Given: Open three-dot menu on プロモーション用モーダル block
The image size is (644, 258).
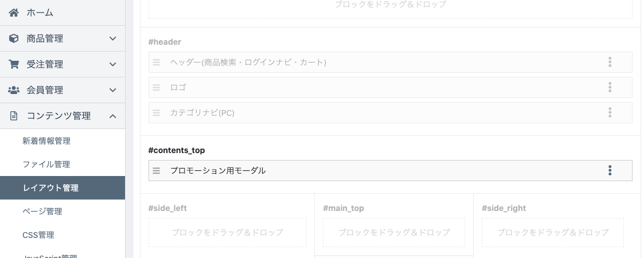Looking at the screenshot, I should (x=610, y=170).
